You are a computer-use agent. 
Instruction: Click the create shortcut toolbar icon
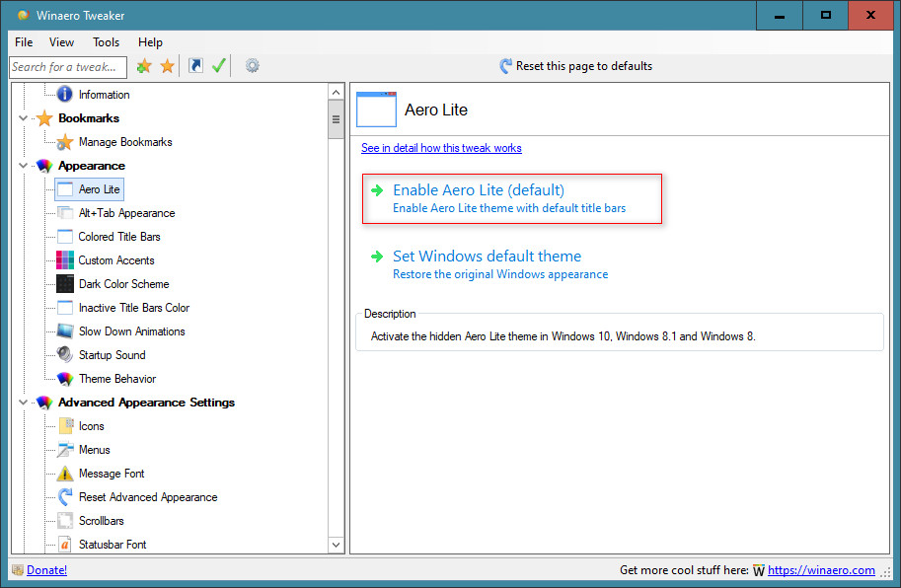pyautogui.click(x=195, y=65)
